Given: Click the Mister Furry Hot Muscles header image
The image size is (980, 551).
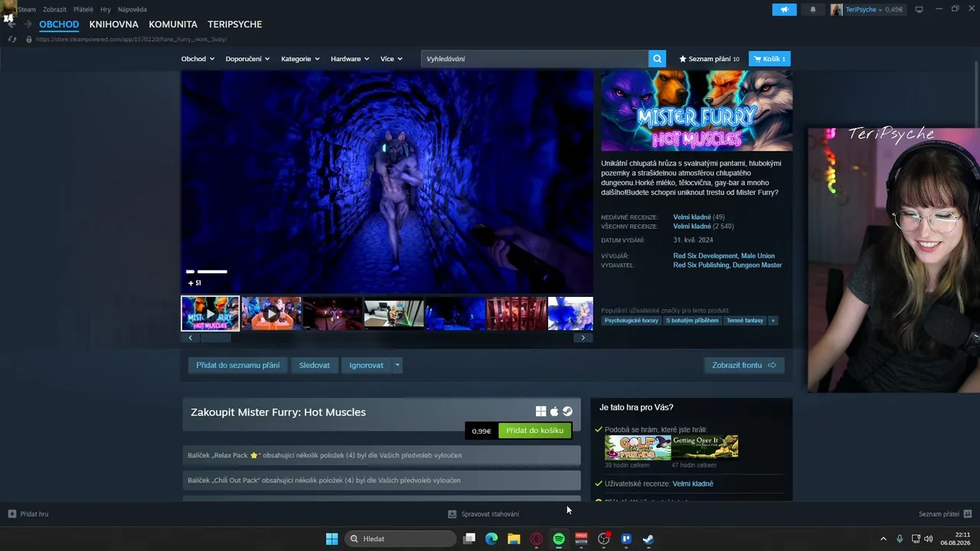Looking at the screenshot, I should [697, 111].
